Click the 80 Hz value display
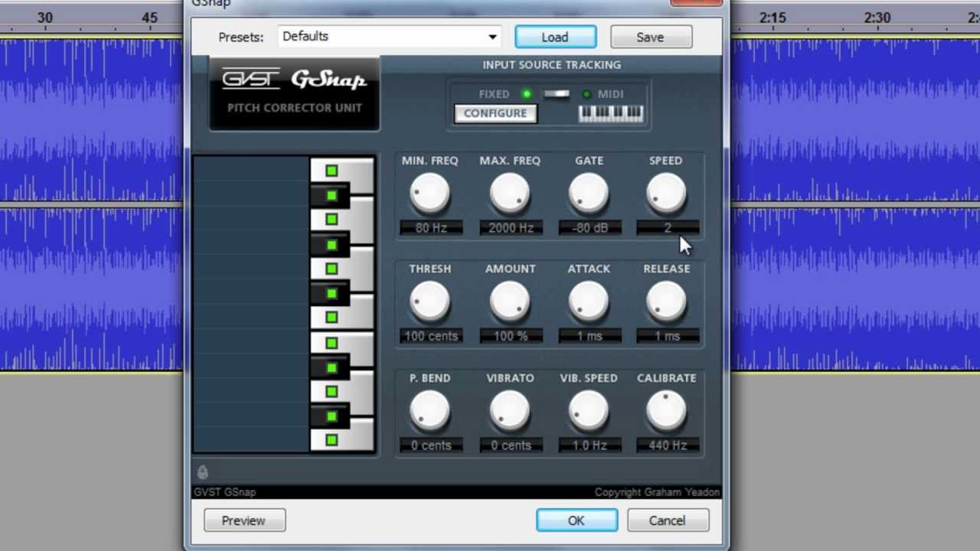The image size is (980, 551). [431, 228]
